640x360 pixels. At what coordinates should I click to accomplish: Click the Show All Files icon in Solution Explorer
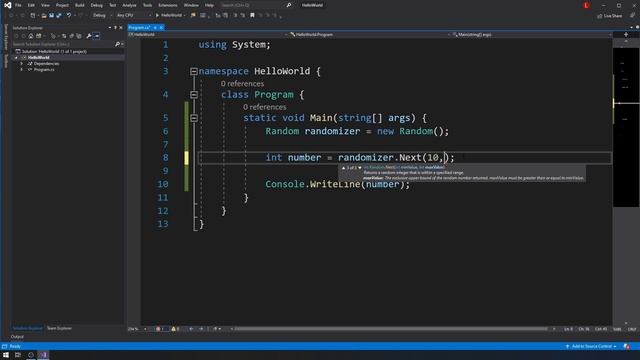(79, 36)
